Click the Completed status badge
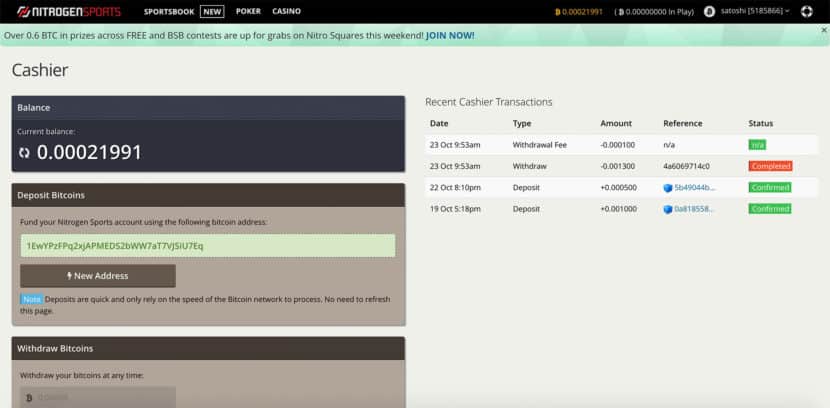 [770, 166]
